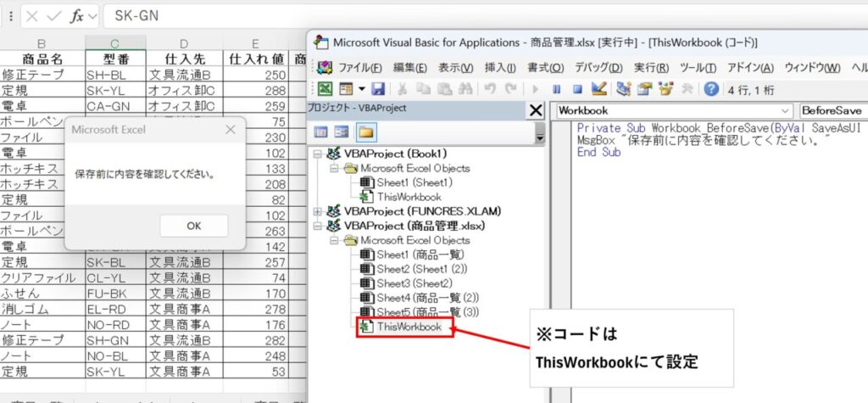The image size is (868, 403).
Task: Open the アドイン(A) menu
Action: pyautogui.click(x=750, y=68)
